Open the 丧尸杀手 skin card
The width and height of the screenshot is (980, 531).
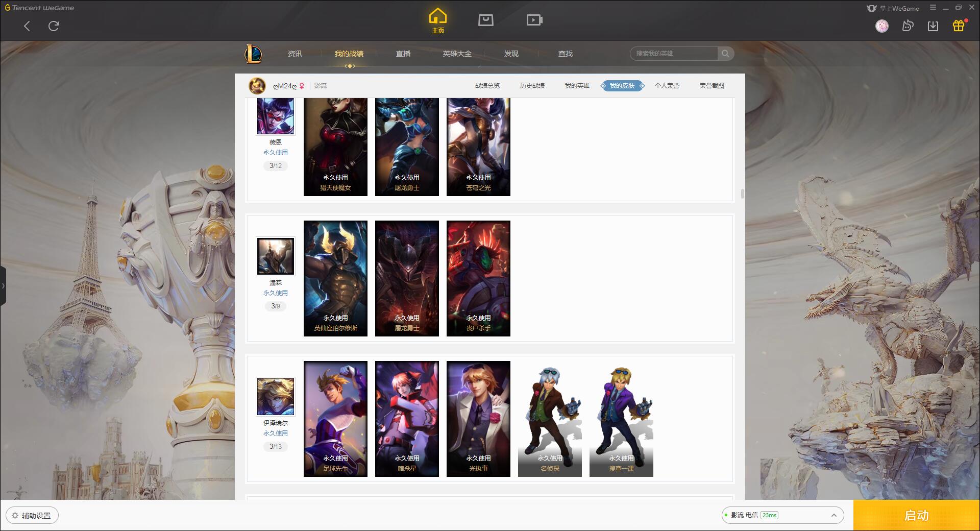tap(478, 278)
